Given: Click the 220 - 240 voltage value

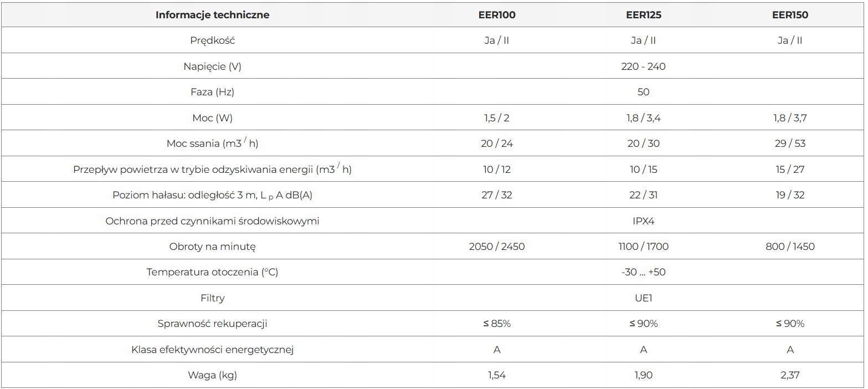Looking at the screenshot, I should (643, 66).
